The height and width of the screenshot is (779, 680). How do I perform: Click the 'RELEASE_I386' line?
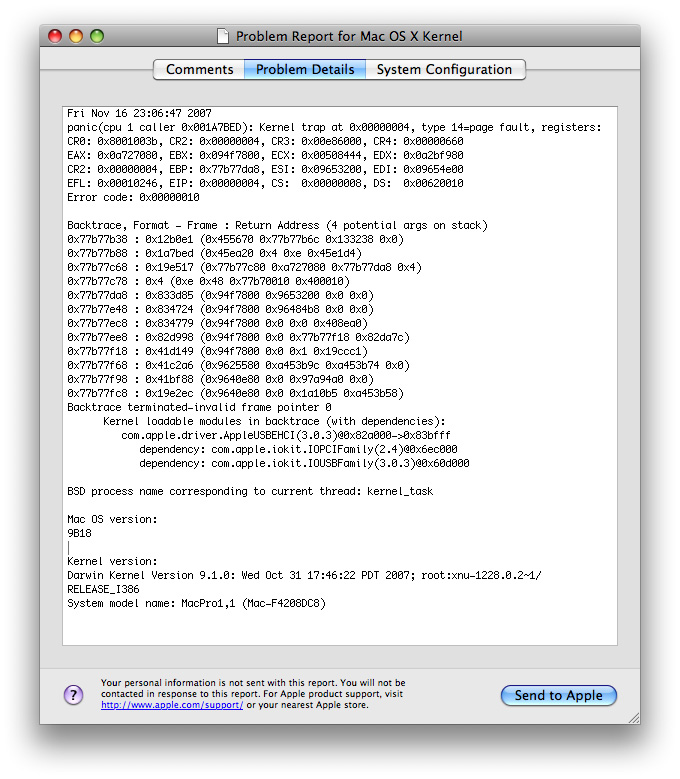103,589
